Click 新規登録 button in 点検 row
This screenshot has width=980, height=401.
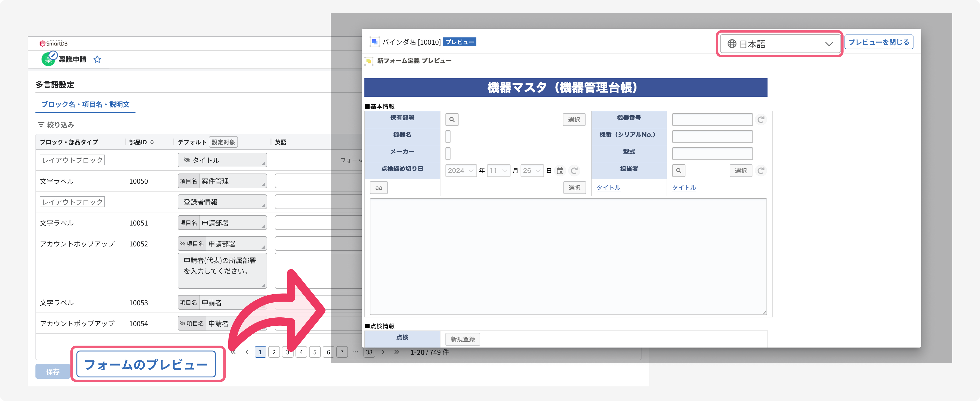coord(463,339)
